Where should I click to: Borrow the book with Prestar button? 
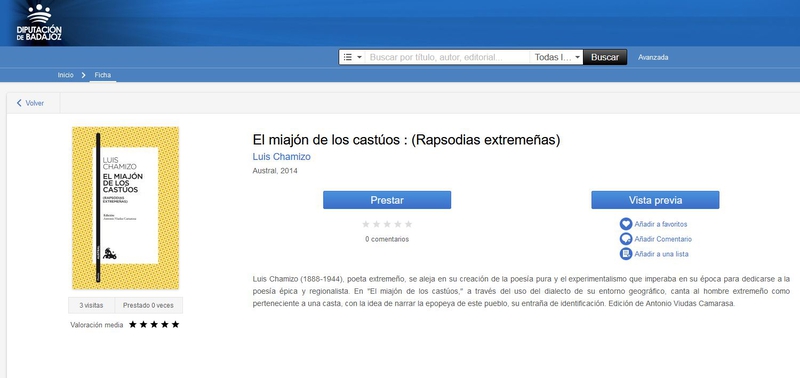[x=387, y=200]
